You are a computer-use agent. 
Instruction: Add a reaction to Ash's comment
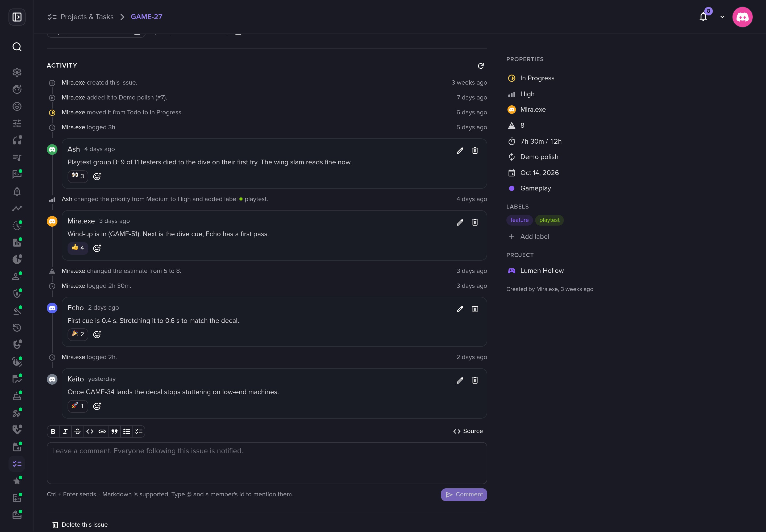pyautogui.click(x=97, y=176)
